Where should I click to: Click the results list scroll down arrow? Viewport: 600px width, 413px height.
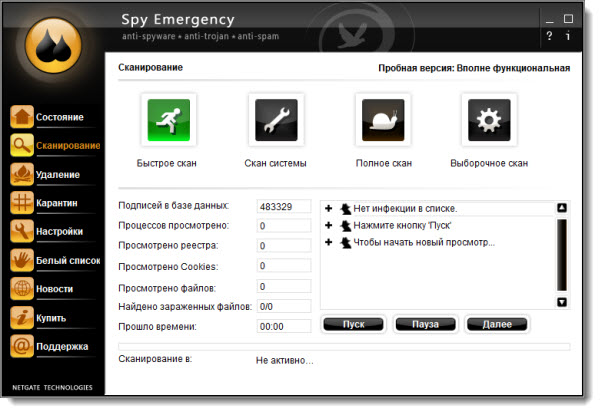562,302
